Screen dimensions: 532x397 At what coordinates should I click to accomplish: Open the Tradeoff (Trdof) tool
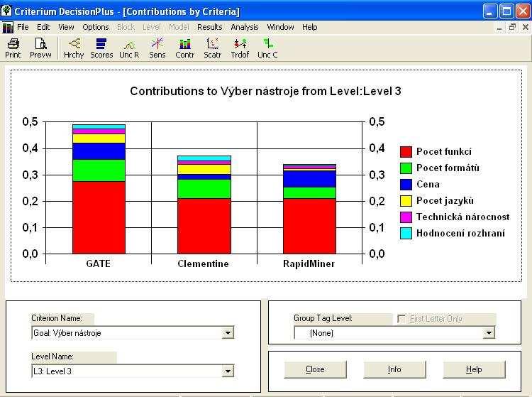[x=240, y=48]
